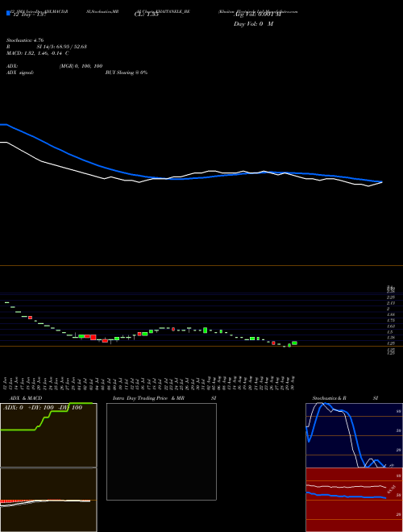403x532 pixels.
Task: Click the ADX chart panel with green line
Action: click(48, 435)
